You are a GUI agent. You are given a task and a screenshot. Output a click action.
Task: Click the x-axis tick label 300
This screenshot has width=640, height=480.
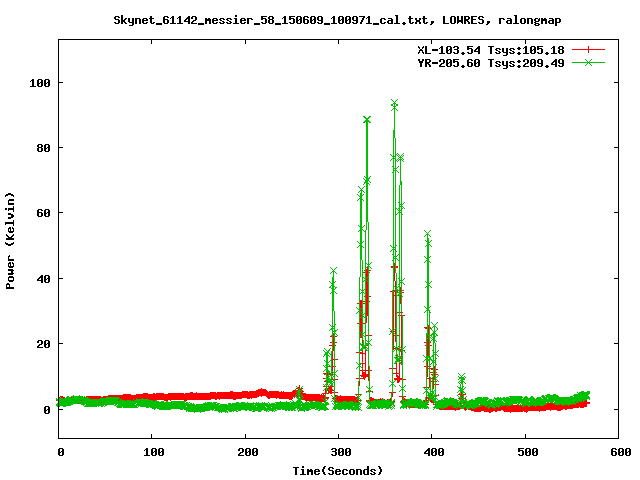[x=339, y=453]
